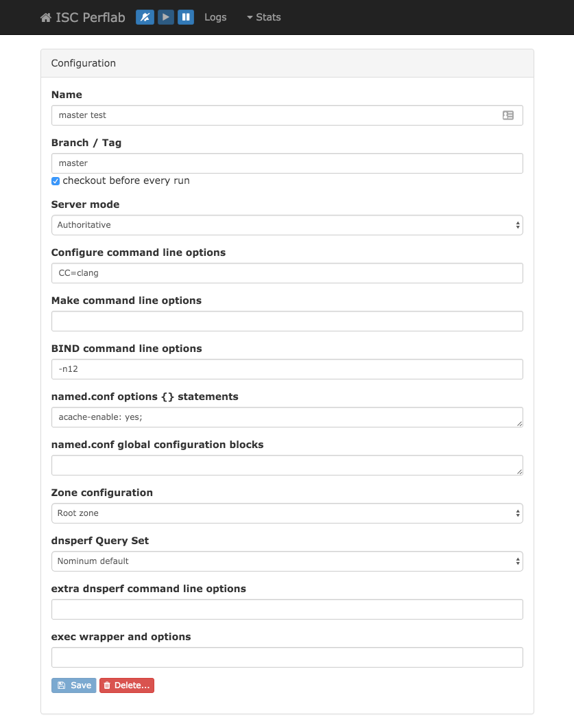
Task: Click the trash icon on Delete button
Action: [107, 685]
